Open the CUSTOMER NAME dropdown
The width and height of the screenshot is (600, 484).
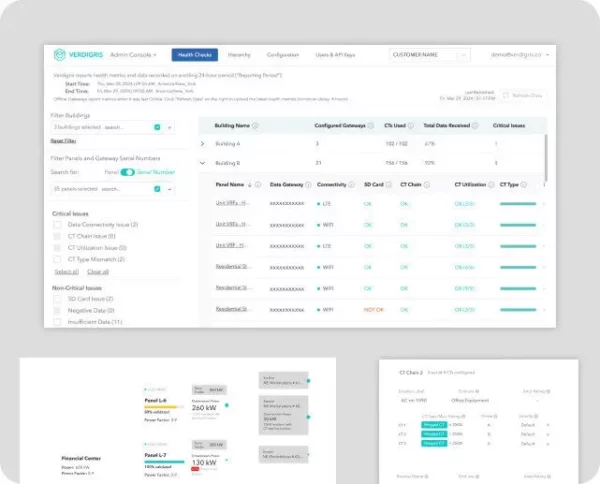coord(430,55)
